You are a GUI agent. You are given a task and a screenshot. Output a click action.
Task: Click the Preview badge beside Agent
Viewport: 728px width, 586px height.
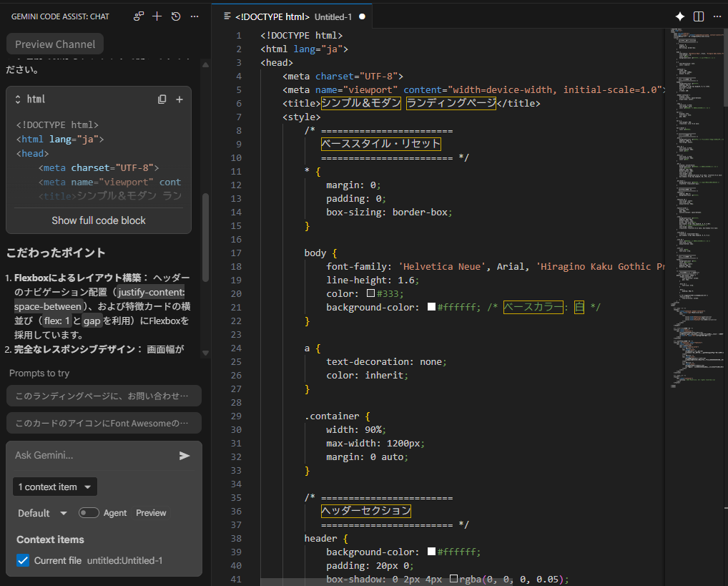point(151,513)
